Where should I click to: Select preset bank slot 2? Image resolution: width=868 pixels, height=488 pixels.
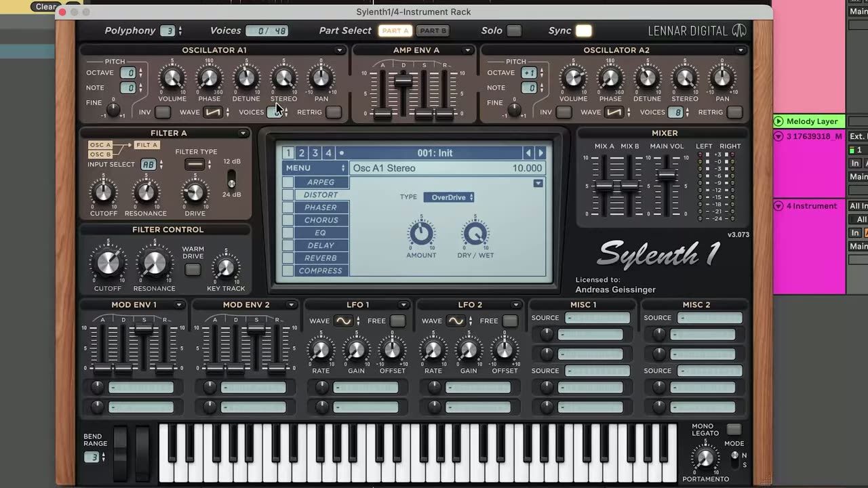[x=302, y=153]
